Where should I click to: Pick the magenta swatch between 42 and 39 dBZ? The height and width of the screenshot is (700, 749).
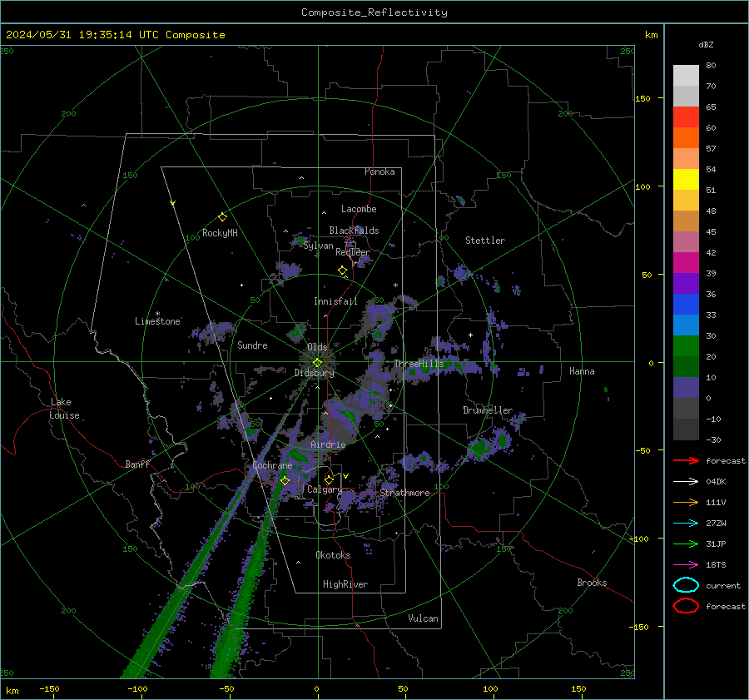(686, 262)
